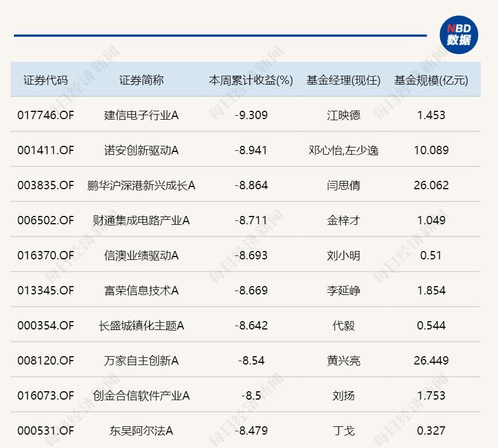Screen dimensions: 498x448
Task: Select the 证券代码 column header
Action: point(46,80)
